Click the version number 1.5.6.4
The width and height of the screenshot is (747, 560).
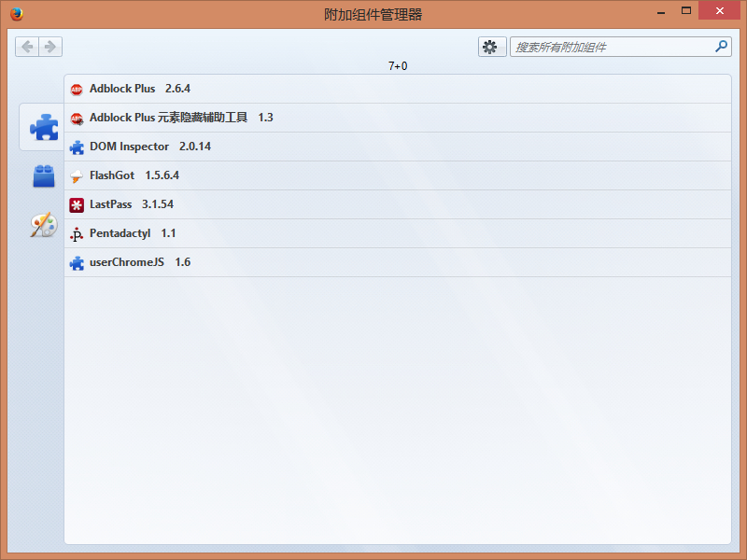click(x=162, y=175)
